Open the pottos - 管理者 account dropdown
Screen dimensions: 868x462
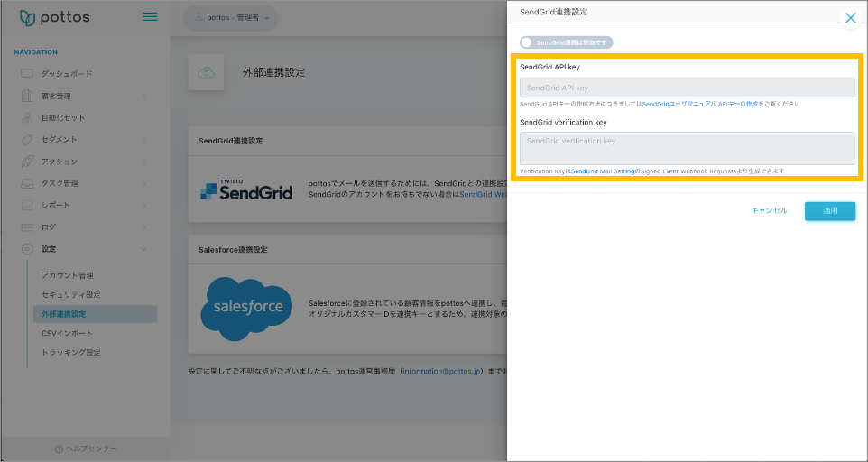point(231,18)
